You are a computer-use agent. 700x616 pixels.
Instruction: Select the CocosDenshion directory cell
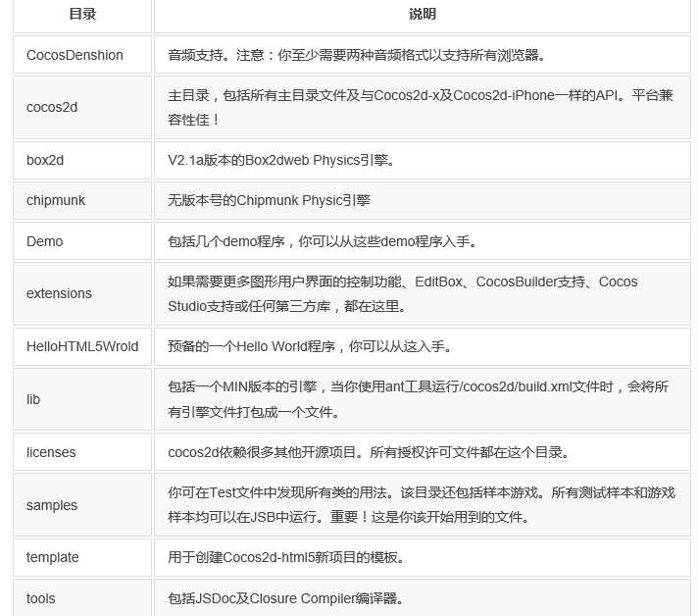(82, 55)
